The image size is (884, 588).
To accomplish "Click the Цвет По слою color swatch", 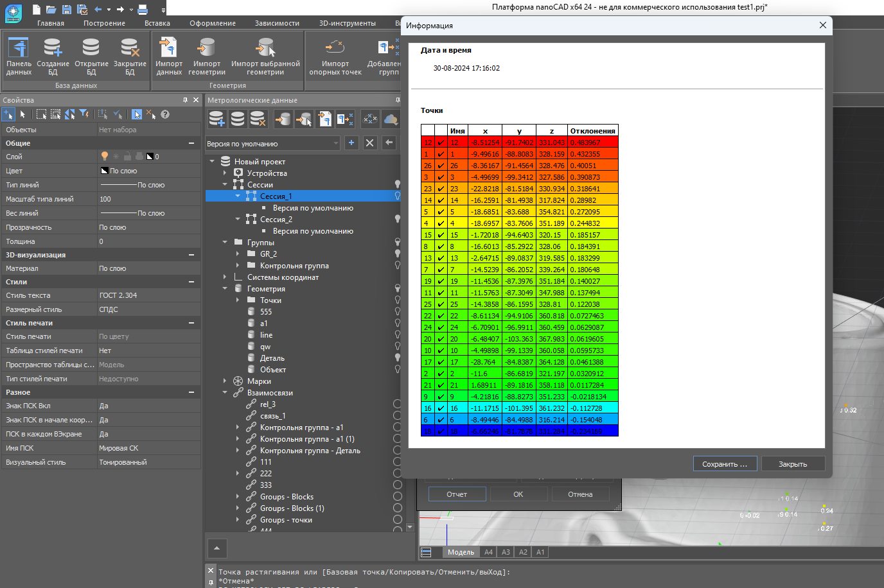I will 105,171.
